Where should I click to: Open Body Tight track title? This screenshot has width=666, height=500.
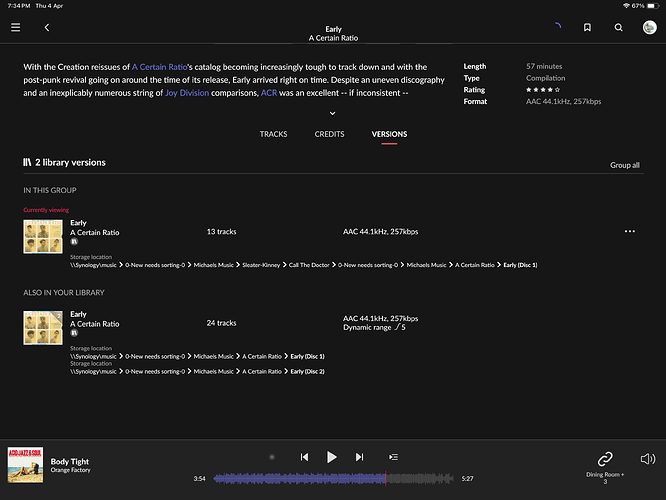tap(70, 461)
